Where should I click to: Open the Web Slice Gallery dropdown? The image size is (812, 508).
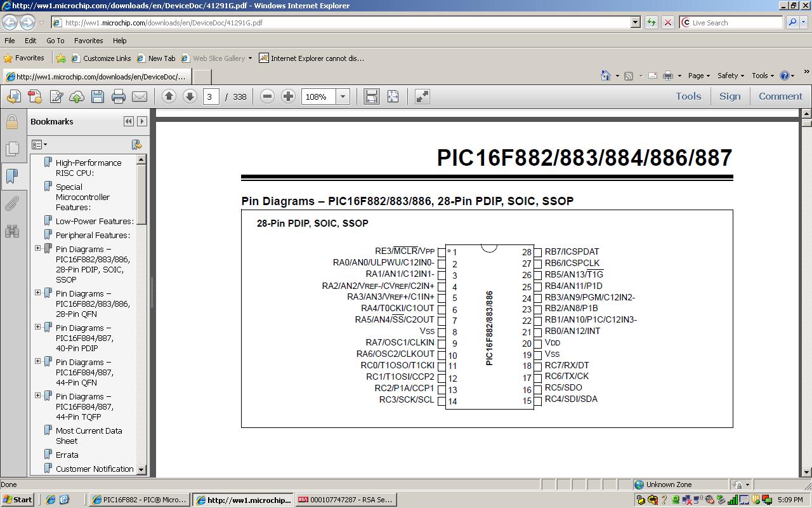point(250,58)
